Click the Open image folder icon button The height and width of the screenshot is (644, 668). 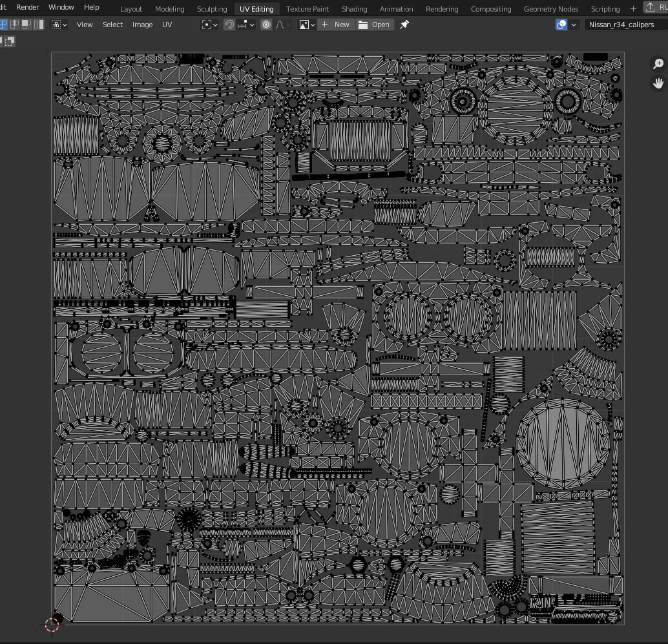373,25
